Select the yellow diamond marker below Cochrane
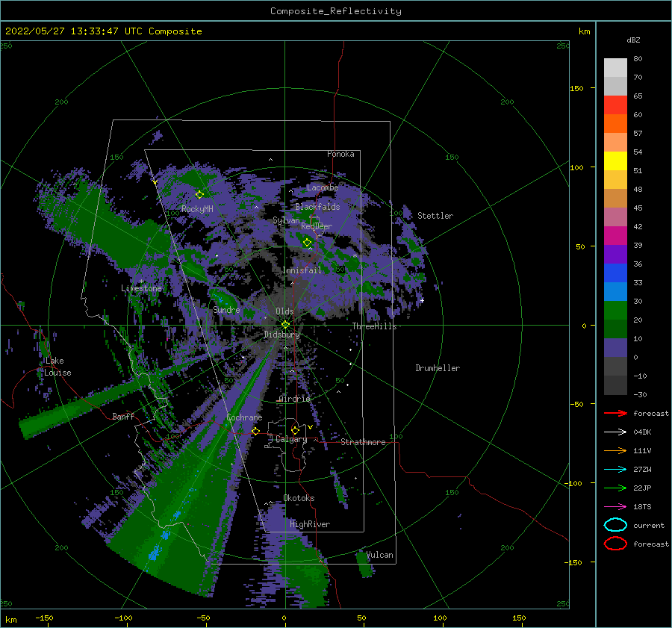 tap(255, 431)
